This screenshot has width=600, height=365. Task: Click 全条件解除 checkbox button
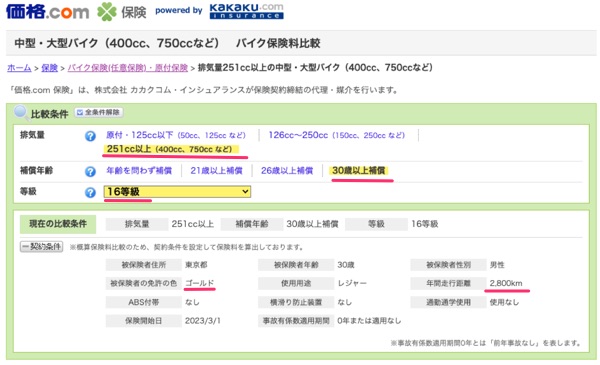click(99, 112)
